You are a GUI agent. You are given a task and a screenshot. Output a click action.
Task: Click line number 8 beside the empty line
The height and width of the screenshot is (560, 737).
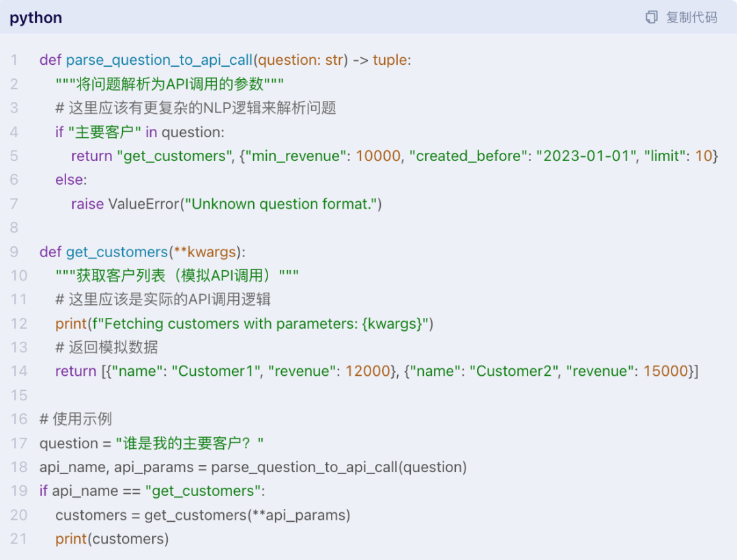tap(14, 228)
